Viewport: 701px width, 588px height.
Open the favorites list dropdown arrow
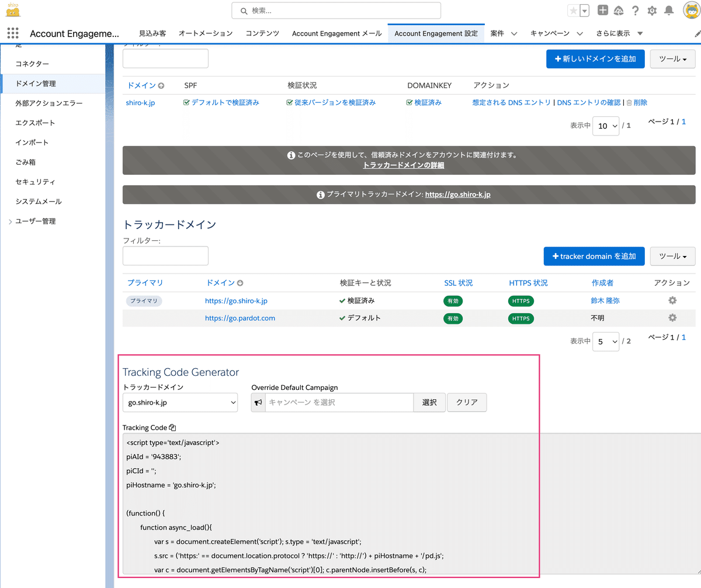[584, 11]
